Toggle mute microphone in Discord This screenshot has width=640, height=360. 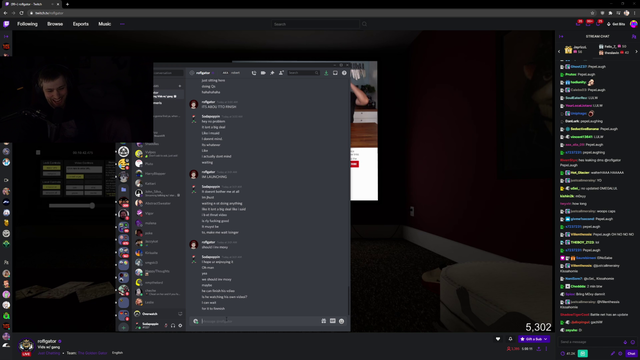click(x=166, y=325)
